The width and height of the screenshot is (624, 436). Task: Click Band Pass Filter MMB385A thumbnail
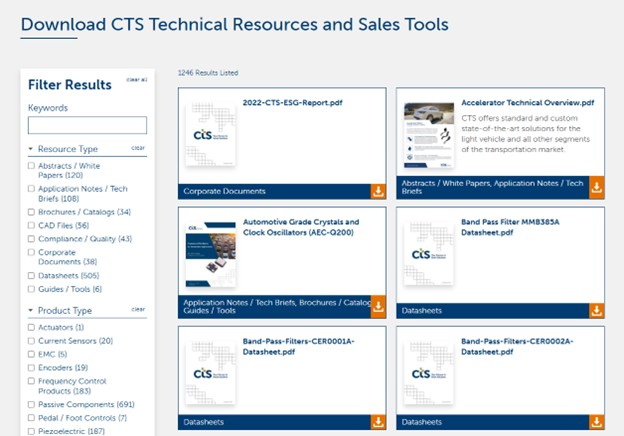coord(429,253)
